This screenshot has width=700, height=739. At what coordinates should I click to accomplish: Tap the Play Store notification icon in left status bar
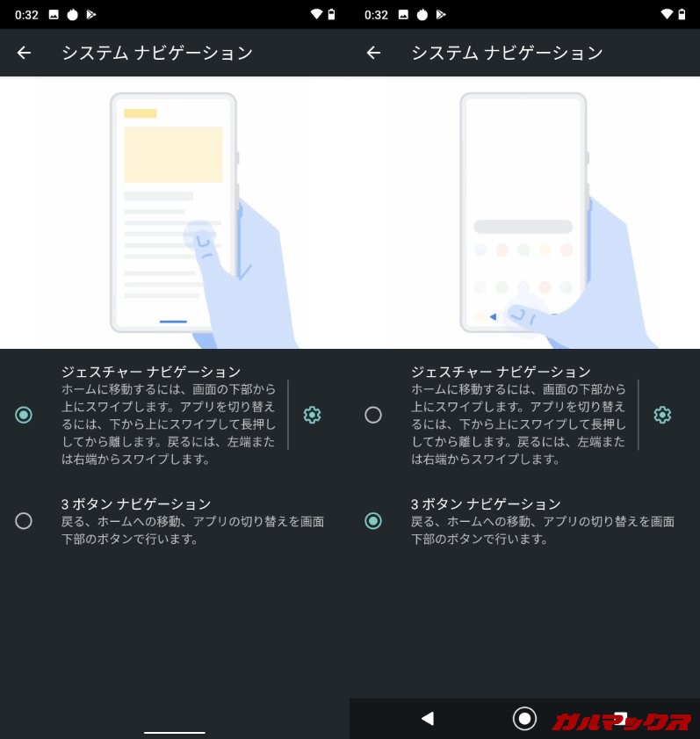[x=90, y=15]
